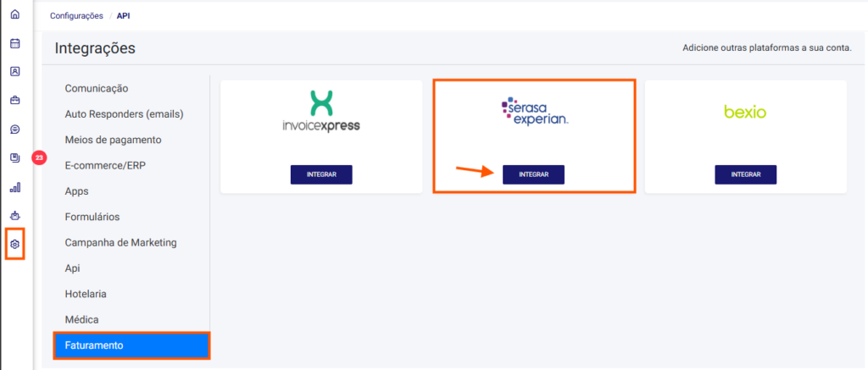The height and width of the screenshot is (370, 868).
Task: Open the chat bubble icon in sidebar
Action: click(14, 129)
